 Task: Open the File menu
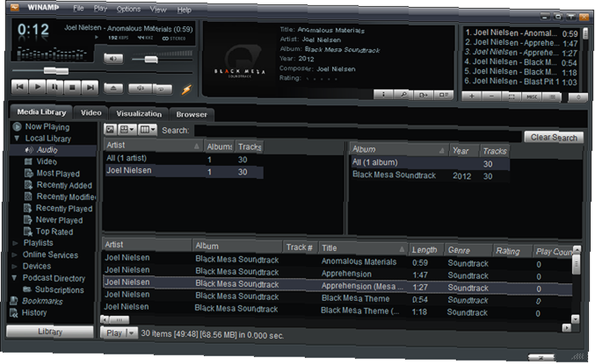pyautogui.click(x=79, y=8)
